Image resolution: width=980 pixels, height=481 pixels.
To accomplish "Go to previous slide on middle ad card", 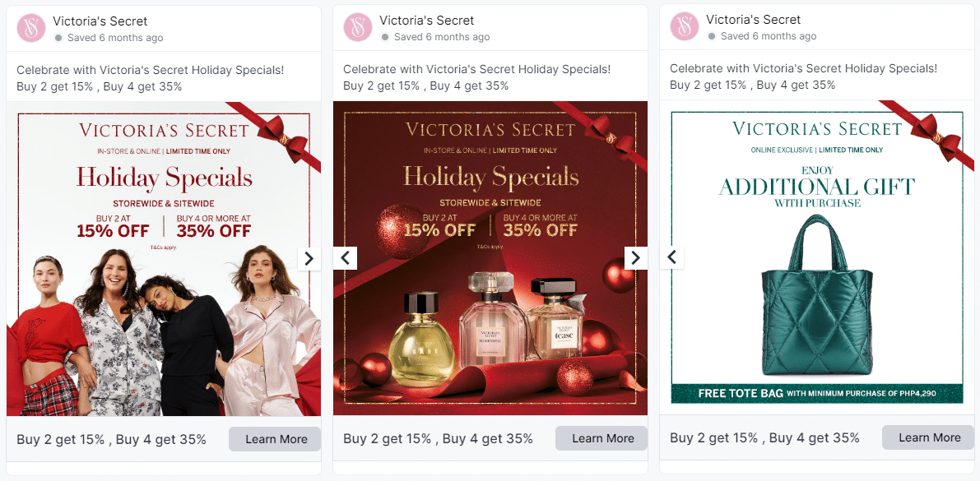I will point(346,258).
